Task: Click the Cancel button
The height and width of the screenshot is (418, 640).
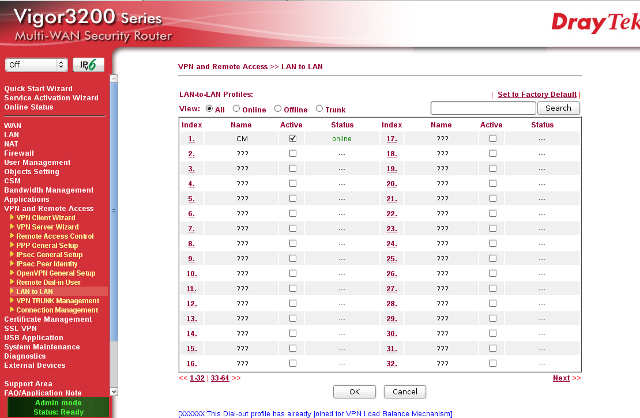Action: pyautogui.click(x=405, y=392)
